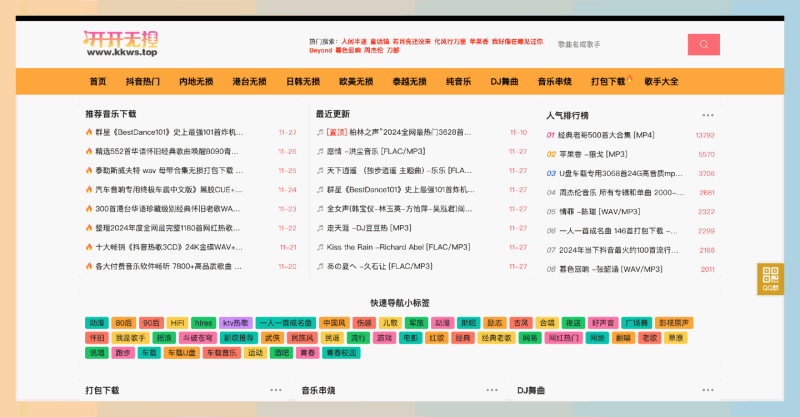The width and height of the screenshot is (800, 417).
Task: Switch to 日韩无损 category
Action: (x=303, y=82)
